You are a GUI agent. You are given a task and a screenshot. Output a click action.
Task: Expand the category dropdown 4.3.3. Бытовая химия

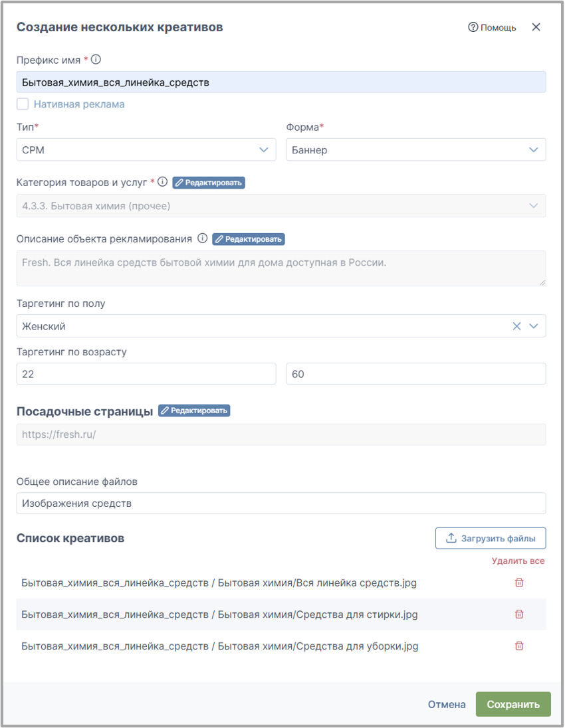(x=281, y=206)
